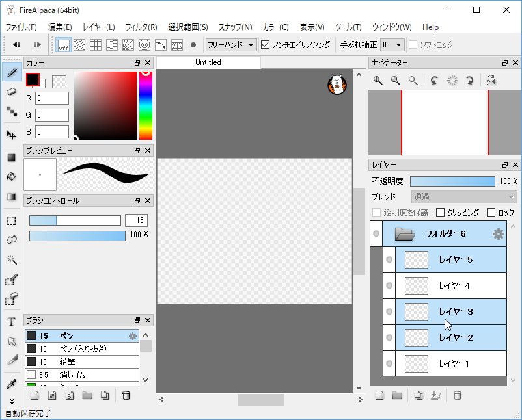Screen dimensions: 522x420
Task: Float the ナビゲーター panel
Action: point(504,62)
